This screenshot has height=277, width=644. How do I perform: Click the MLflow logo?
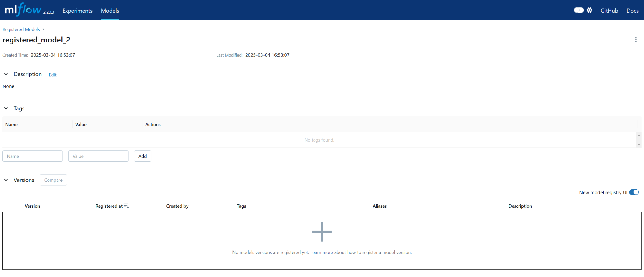point(23,10)
